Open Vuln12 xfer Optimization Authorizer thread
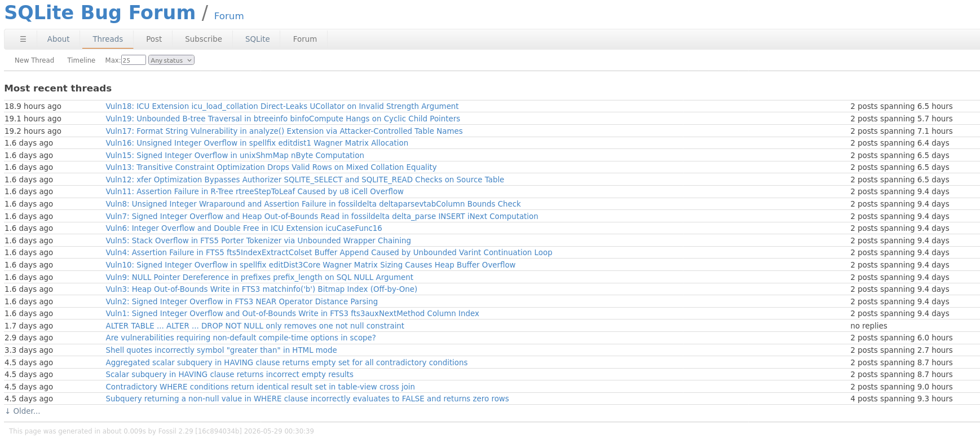Screen dimensions: 980x442 (x=305, y=180)
